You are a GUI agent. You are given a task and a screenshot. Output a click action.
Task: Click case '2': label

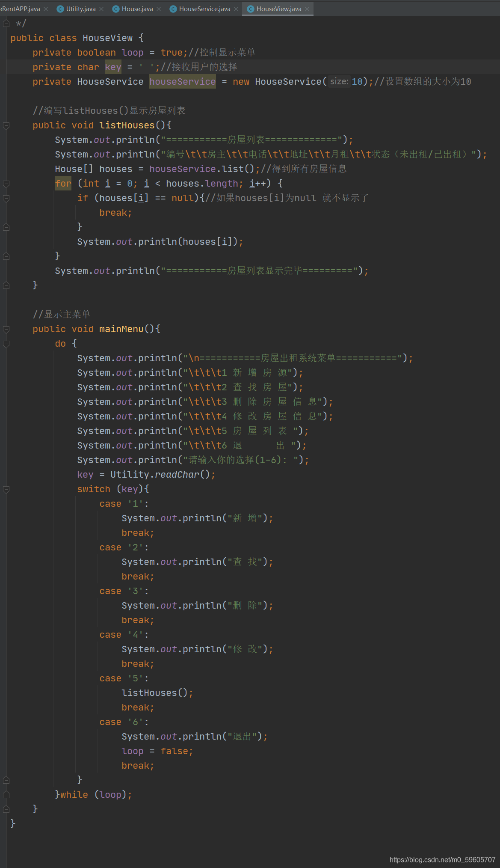124,547
